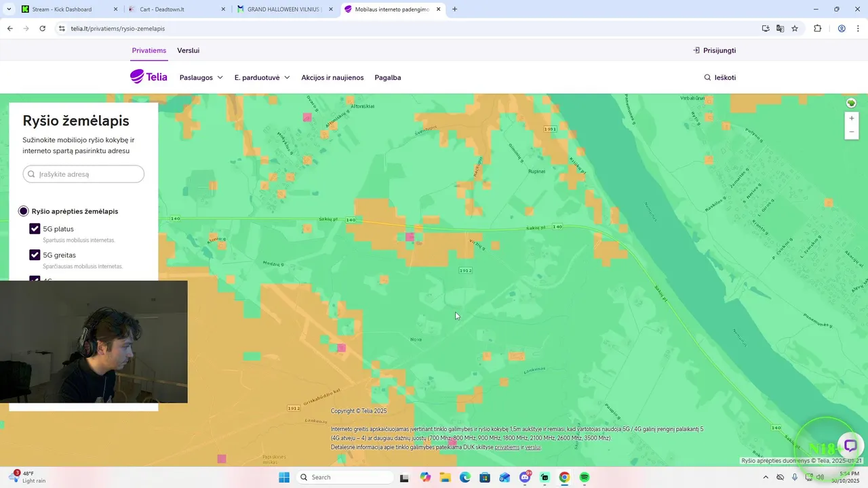Viewport: 868px width, 488px height.
Task: Open File Explorer from the taskbar
Action: [445, 477]
